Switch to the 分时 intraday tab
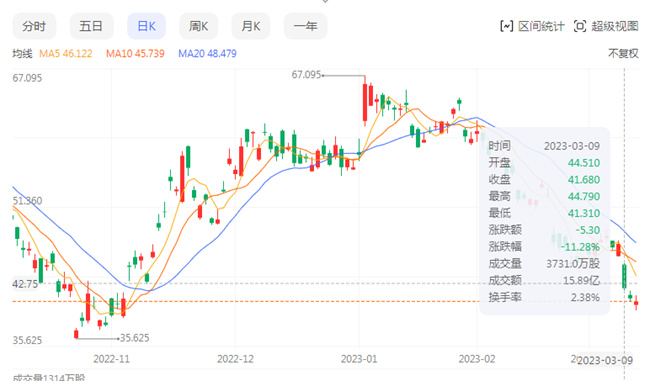Viewport: 650px width, 381px height. coord(34,26)
